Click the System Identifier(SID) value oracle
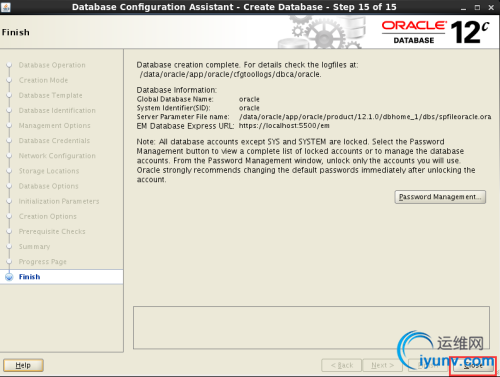Viewport: 500px width, 377px height. 249,108
